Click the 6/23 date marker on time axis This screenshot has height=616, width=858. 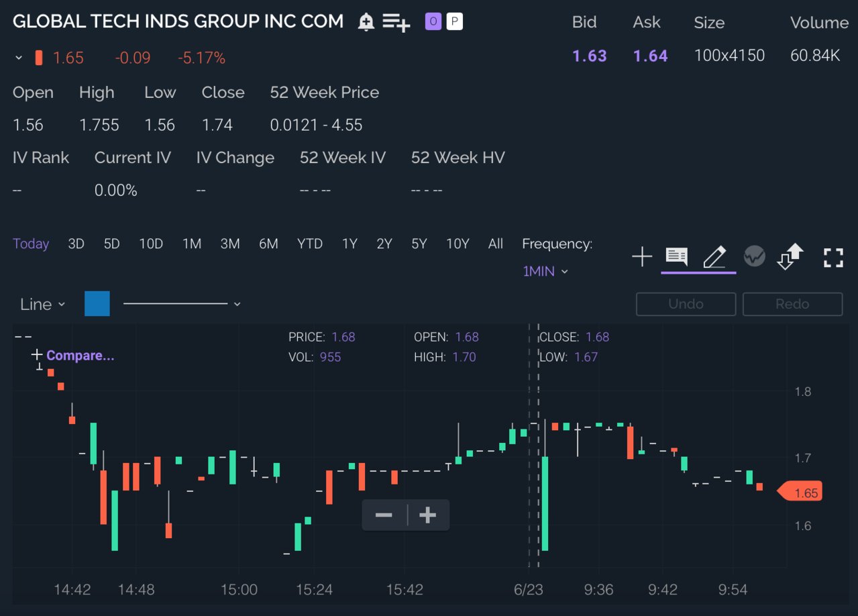tap(529, 590)
